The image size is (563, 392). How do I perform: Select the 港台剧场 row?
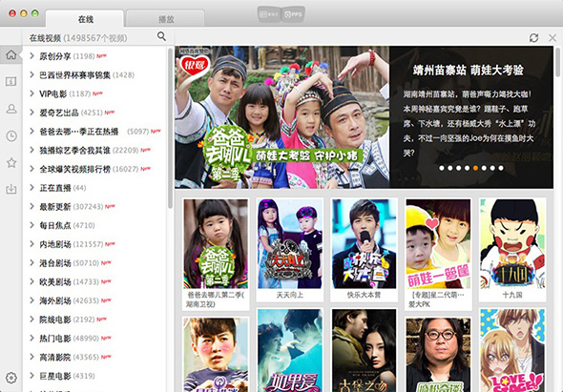point(95,263)
